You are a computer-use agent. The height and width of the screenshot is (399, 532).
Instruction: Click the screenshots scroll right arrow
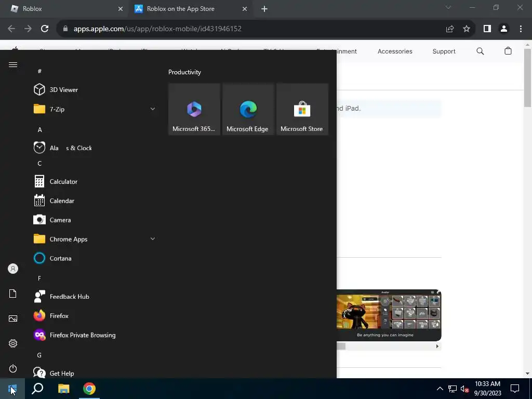pos(437,347)
